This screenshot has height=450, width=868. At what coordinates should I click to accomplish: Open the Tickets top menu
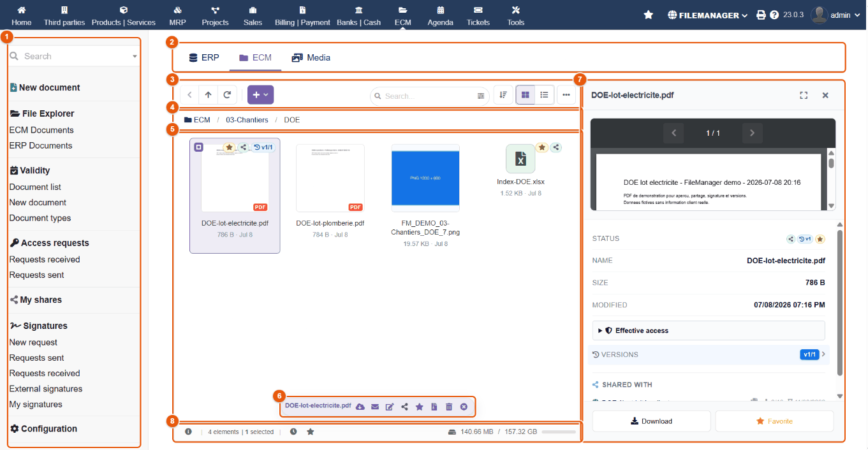(x=478, y=15)
